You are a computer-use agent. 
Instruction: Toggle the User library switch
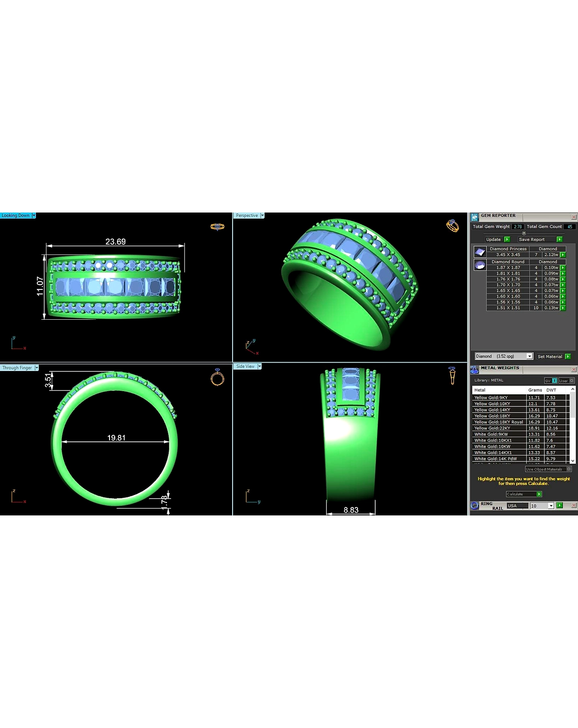pyautogui.click(x=566, y=381)
